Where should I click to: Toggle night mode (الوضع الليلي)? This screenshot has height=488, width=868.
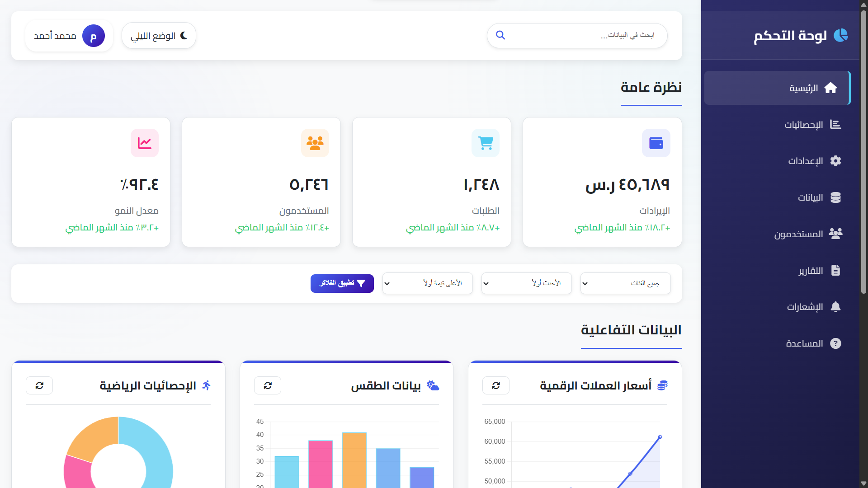159,35
